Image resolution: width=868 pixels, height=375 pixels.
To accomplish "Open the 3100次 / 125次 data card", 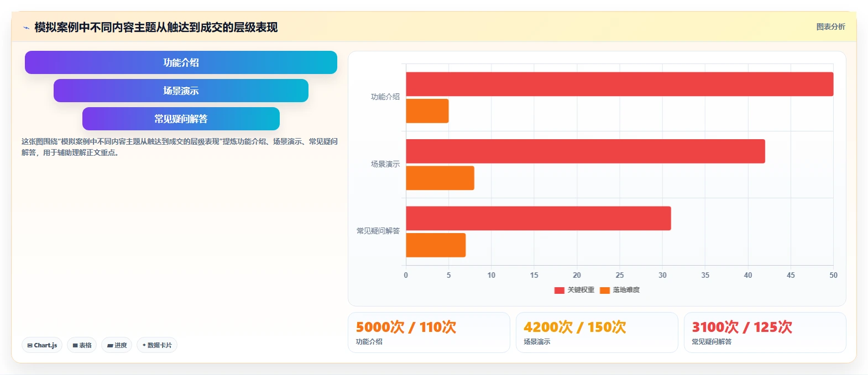I will [x=765, y=332].
